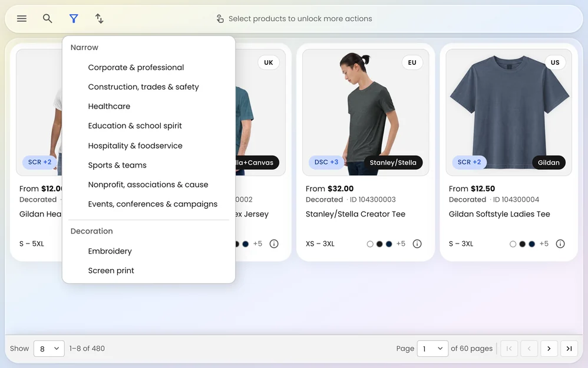Select white swatch on Gildan Softstyle Ladies Tee
This screenshot has width=588, height=368.
point(513,244)
